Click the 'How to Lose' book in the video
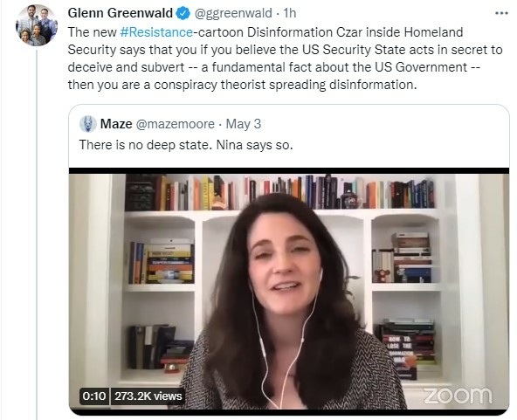 [400, 349]
